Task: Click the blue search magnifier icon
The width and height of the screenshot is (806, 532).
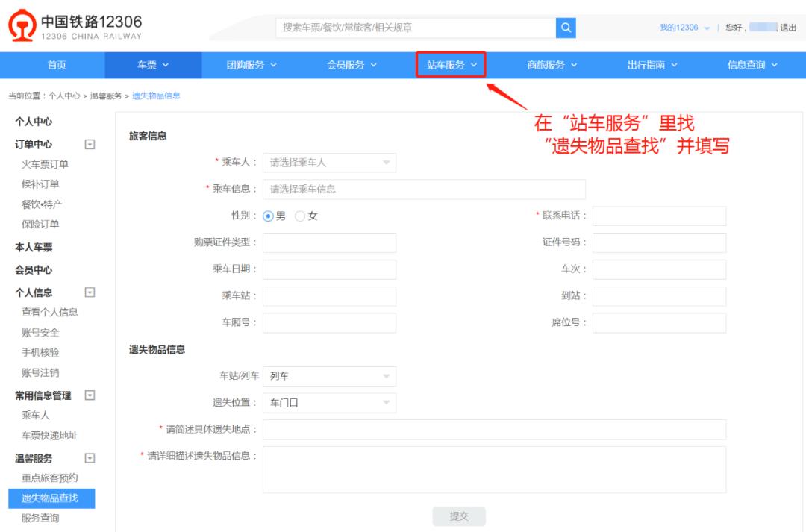Action: coord(566,28)
